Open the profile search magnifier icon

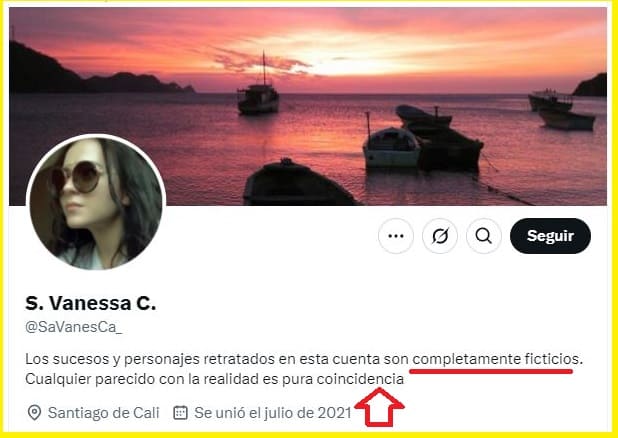(x=484, y=236)
